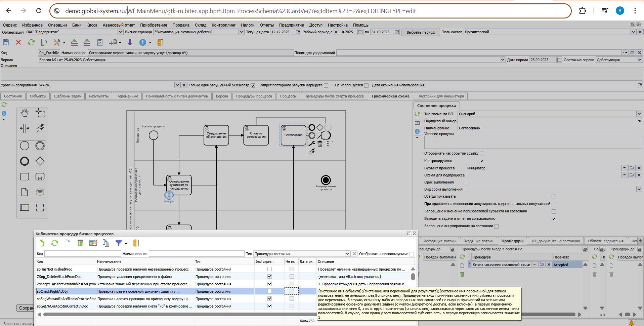The image size is (644, 326).
Task: Click the funnel filter icon in library
Action: click(118, 243)
